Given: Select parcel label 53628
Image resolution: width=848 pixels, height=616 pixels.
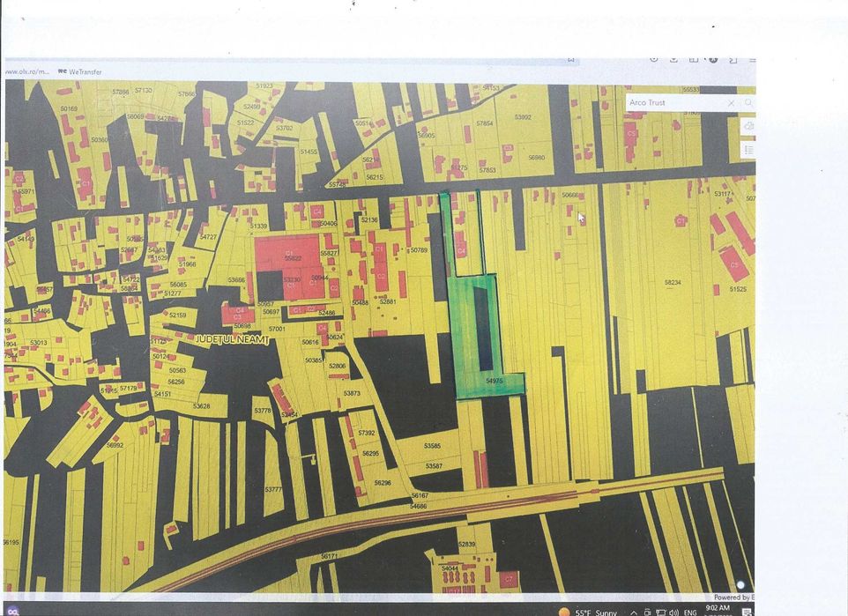Looking at the screenshot, I should (x=201, y=406).
